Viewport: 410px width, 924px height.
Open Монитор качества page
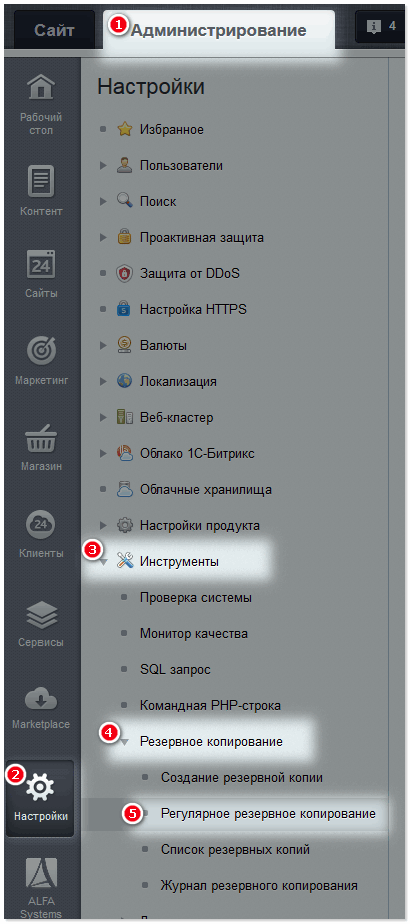(x=194, y=633)
